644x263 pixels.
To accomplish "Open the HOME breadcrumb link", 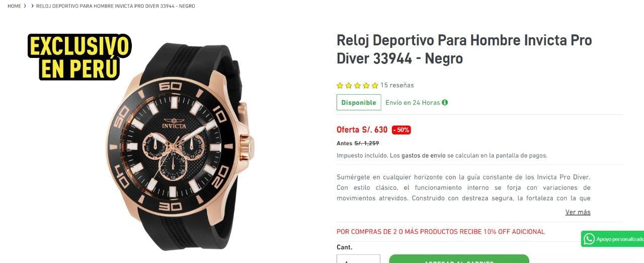I will coord(14,6).
